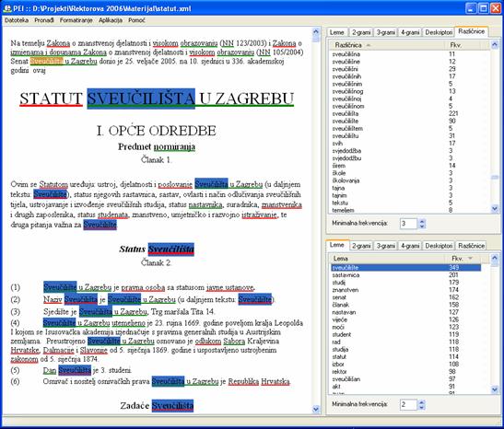Select 'rektor' lemma row
The height and width of the screenshot is (429, 504).
coord(406,372)
